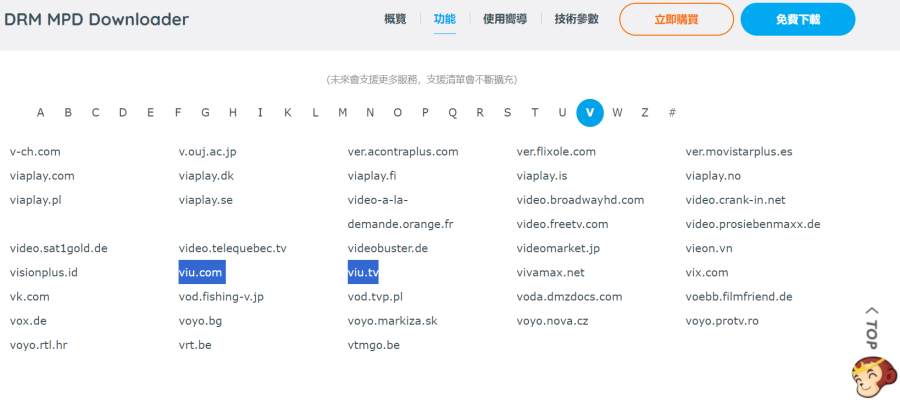
Task: Choose letter F in the index
Action: coord(178,112)
